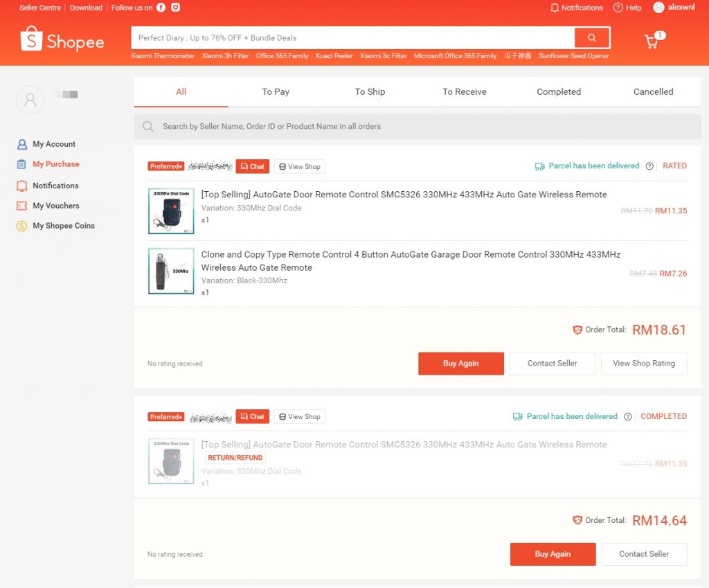Screen dimensions: 709x588
Task: Click Chat button on the first order
Action: click(x=252, y=166)
